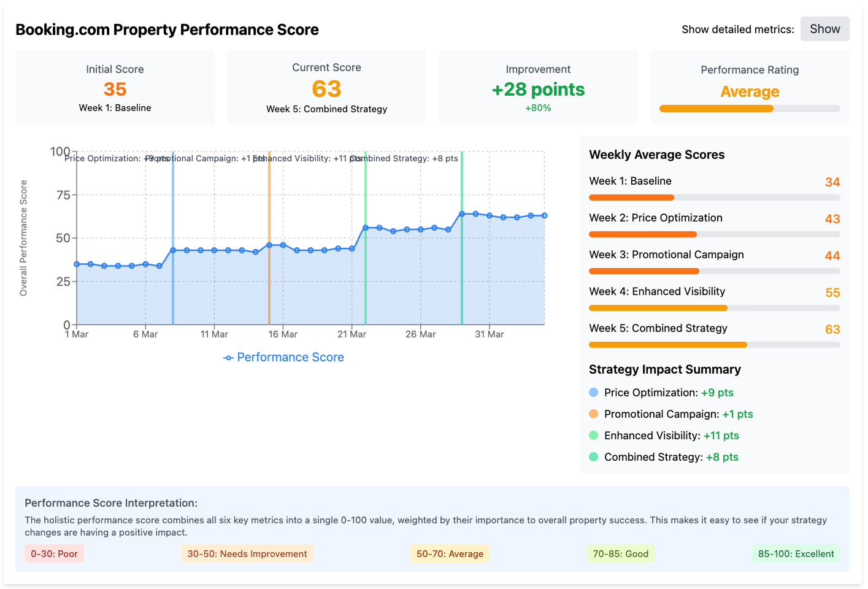Click the 0-30: Poor badge
The height and width of the screenshot is (589, 868).
(x=54, y=553)
